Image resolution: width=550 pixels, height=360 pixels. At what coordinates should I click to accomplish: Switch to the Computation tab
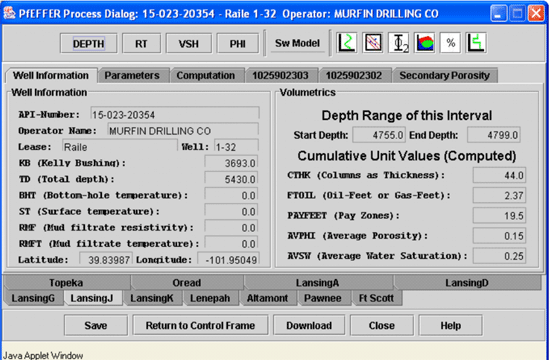[x=206, y=75]
